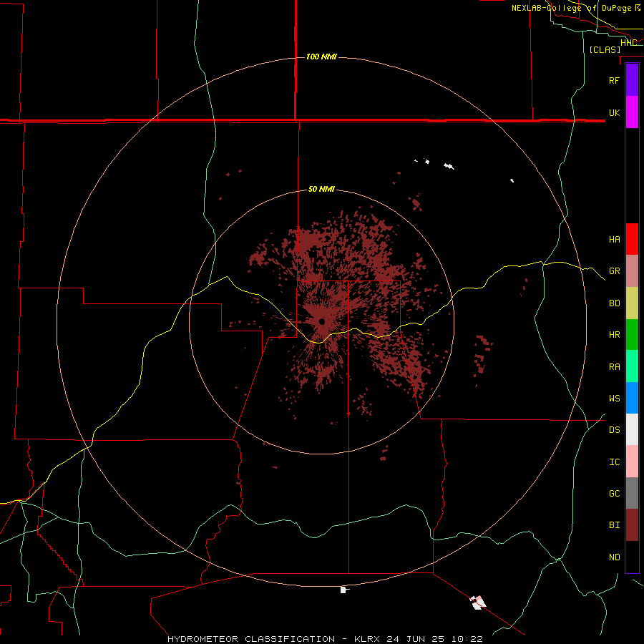644x644 pixels.
Task: Click the [CLAS] units label
Action: (605, 49)
